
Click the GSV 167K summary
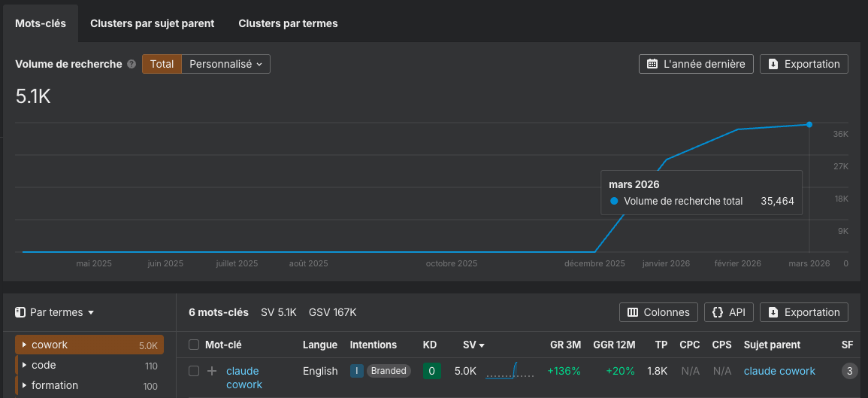point(333,312)
